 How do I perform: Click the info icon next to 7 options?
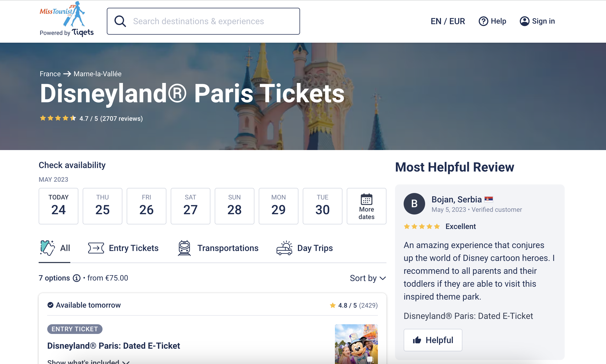[x=77, y=278]
